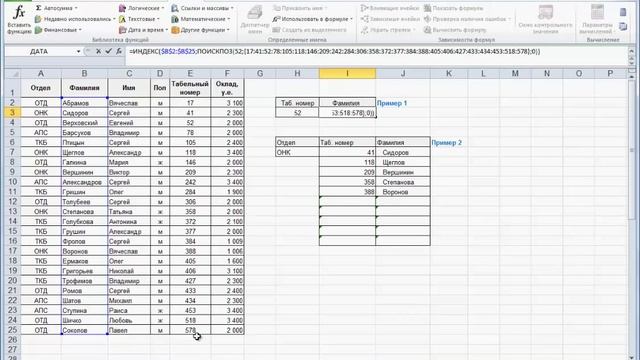This screenshot has height=360, width=640.
Task: Open the Текстовые functions dropdown
Action: pos(139,19)
